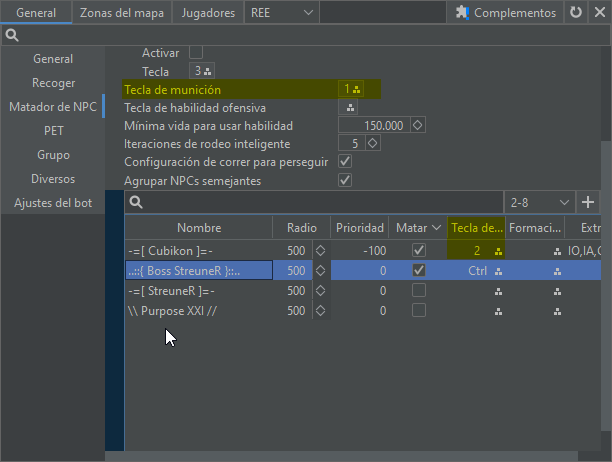The width and height of the screenshot is (612, 462).
Task: Click ammo key icon in Cubikon row
Action: [x=498, y=251]
